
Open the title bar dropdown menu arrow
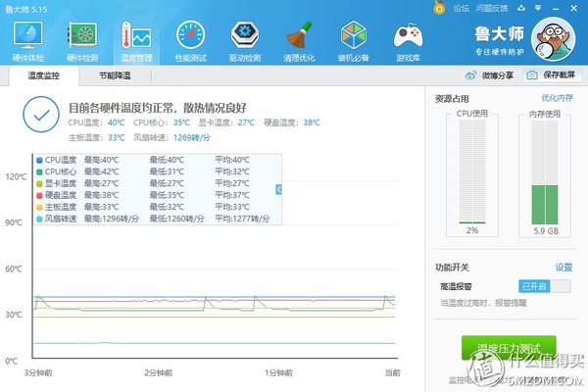click(538, 8)
